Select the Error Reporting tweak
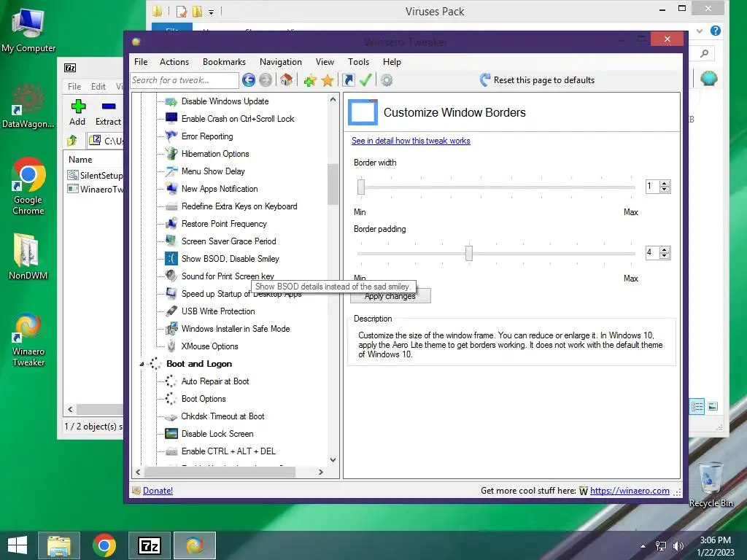Screen dimensions: 747x560 207,136
